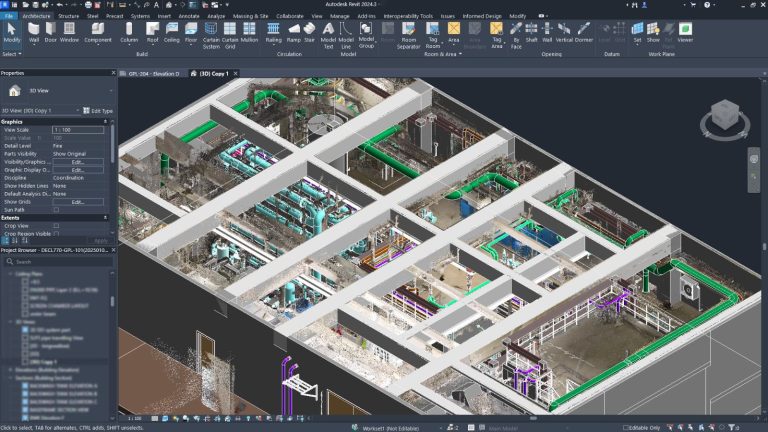Viewport: 768px width, 432px height.
Task: Select the Curtain Grid tool
Action: pyautogui.click(x=230, y=33)
